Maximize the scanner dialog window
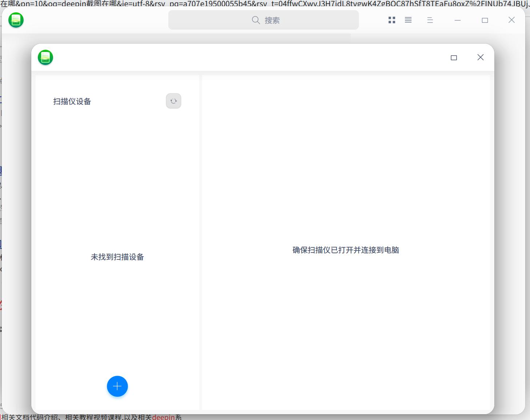The width and height of the screenshot is (530, 420). coord(454,57)
